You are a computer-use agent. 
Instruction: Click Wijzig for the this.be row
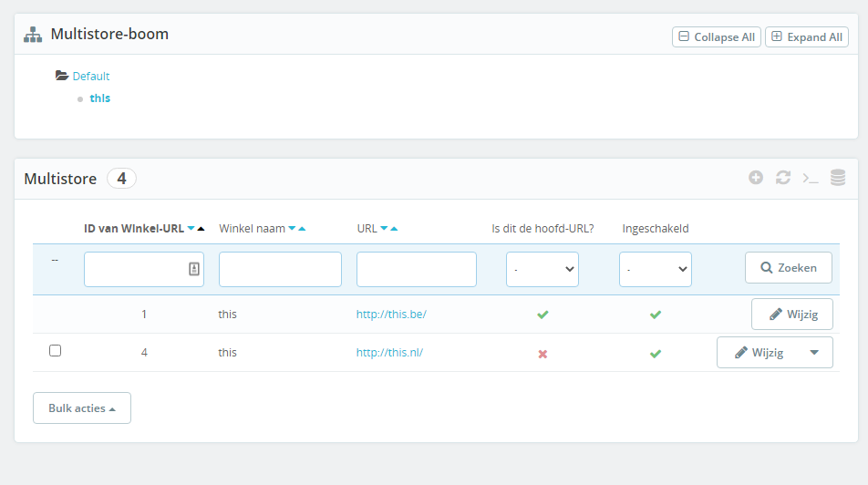[x=792, y=315]
